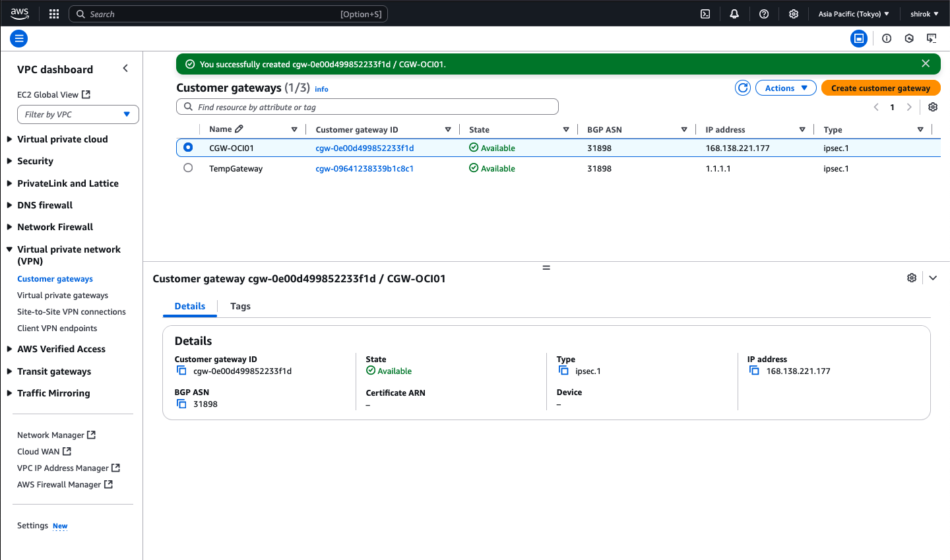The width and height of the screenshot is (950, 560).
Task: Expand the Network Firewall section
Action: click(x=9, y=227)
